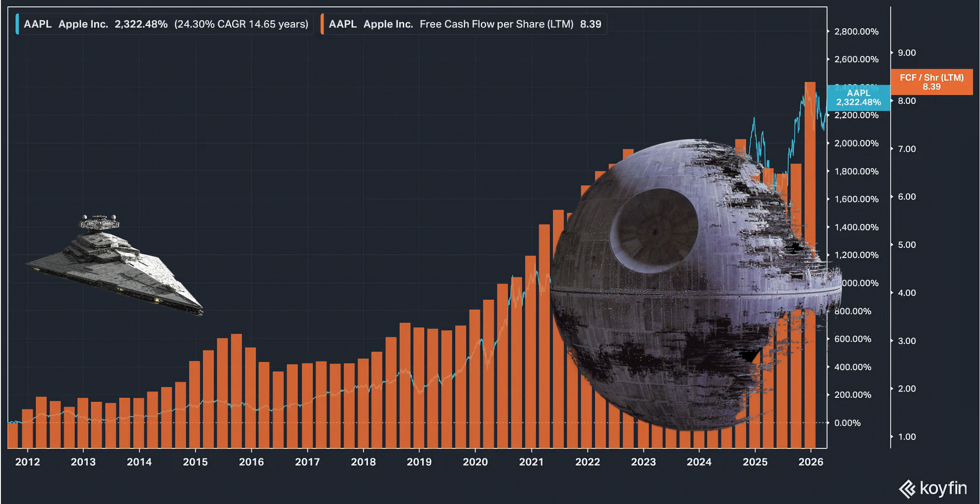Screen dimensions: 980x504
Task: Click the Koyfin logo icon
Action: tap(907, 489)
